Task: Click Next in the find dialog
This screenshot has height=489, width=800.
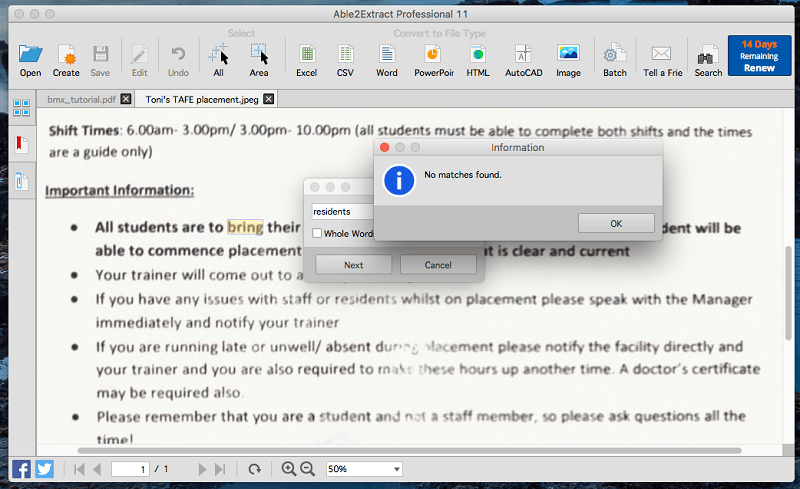Action: click(x=354, y=264)
